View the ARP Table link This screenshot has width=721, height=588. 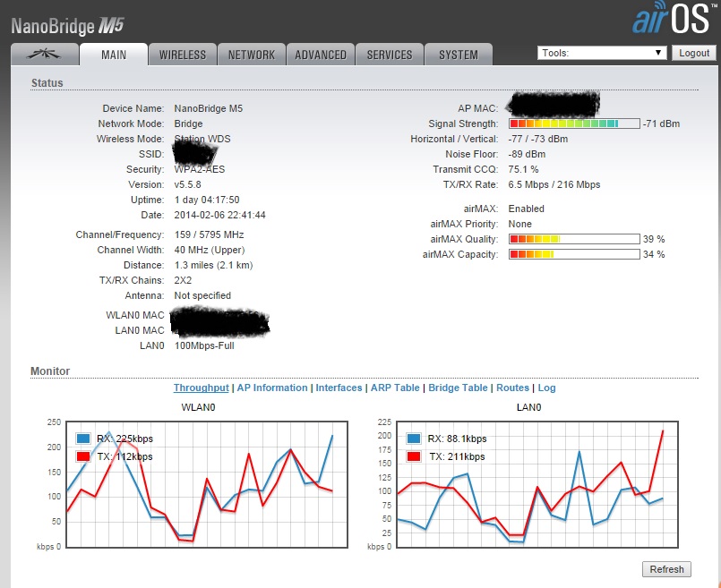tap(395, 388)
